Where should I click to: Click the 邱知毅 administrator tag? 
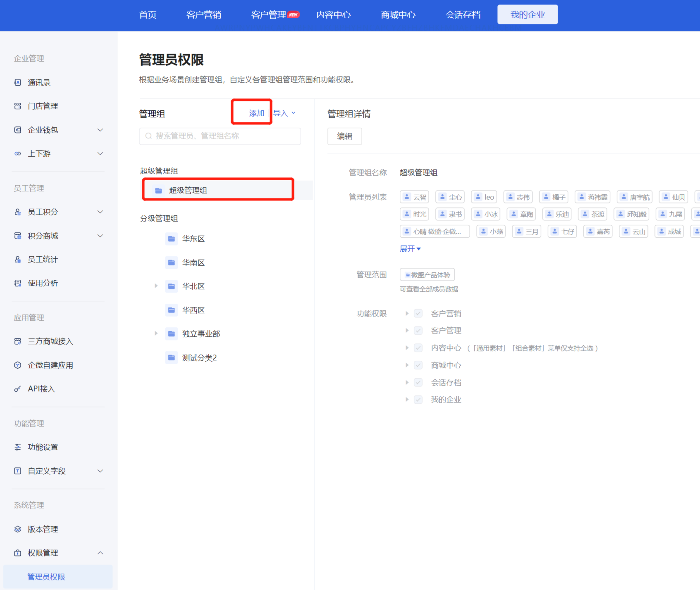point(631,214)
